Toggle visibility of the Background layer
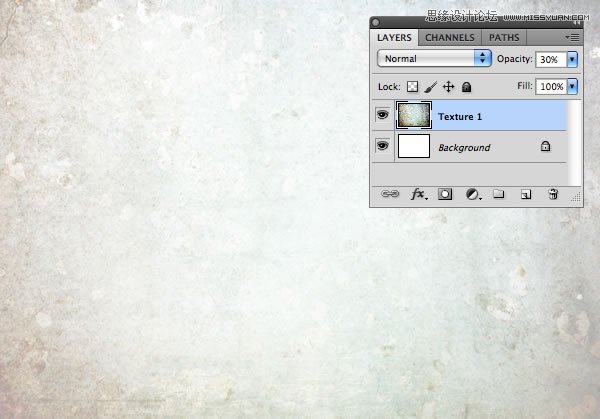The image size is (600, 419). click(x=382, y=147)
